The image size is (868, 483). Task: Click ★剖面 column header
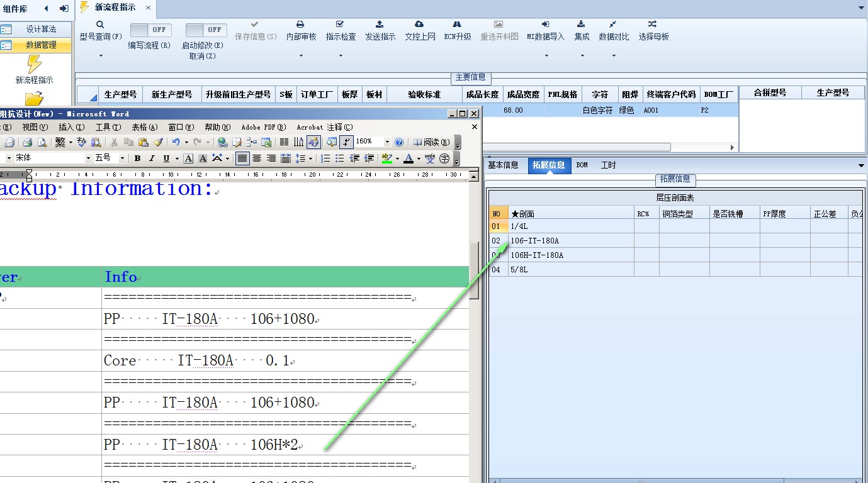tap(570, 214)
